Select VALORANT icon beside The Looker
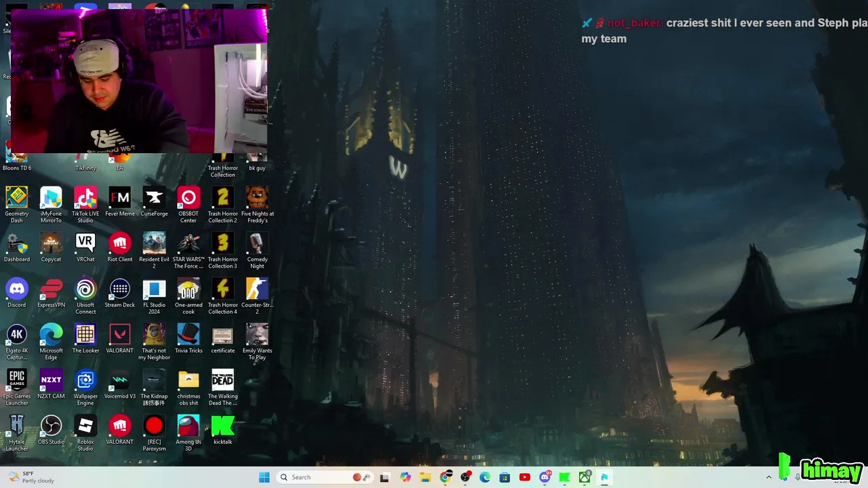 pos(120,338)
